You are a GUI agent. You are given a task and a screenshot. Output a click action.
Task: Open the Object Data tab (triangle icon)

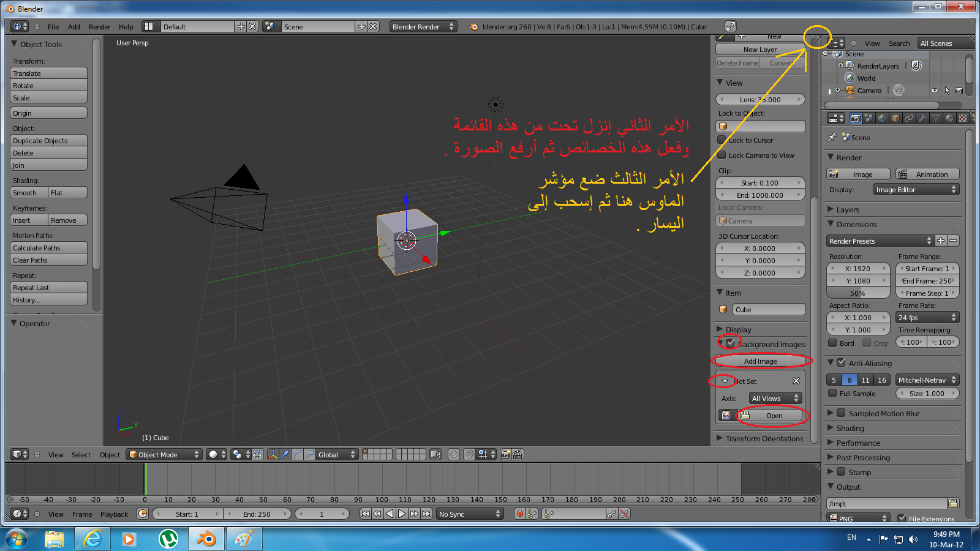(x=936, y=118)
